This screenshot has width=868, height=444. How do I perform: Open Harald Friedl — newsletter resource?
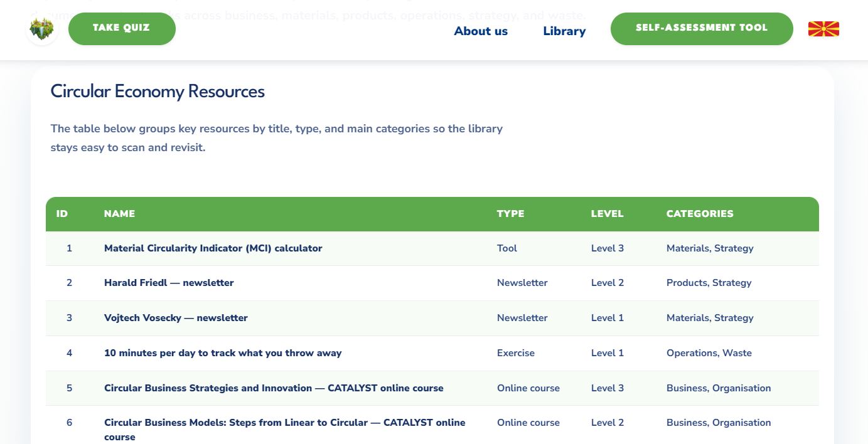coord(169,283)
